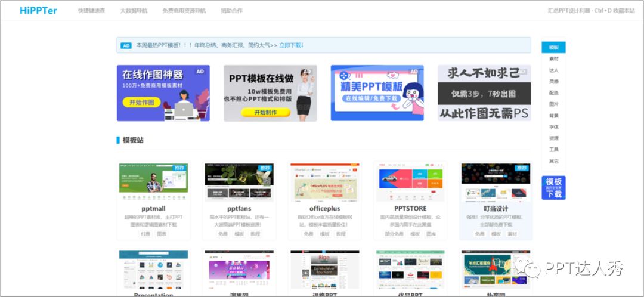Click the 汇总PPT设计利器 Ctrl+D 收藏本站 text

[x=591, y=11]
